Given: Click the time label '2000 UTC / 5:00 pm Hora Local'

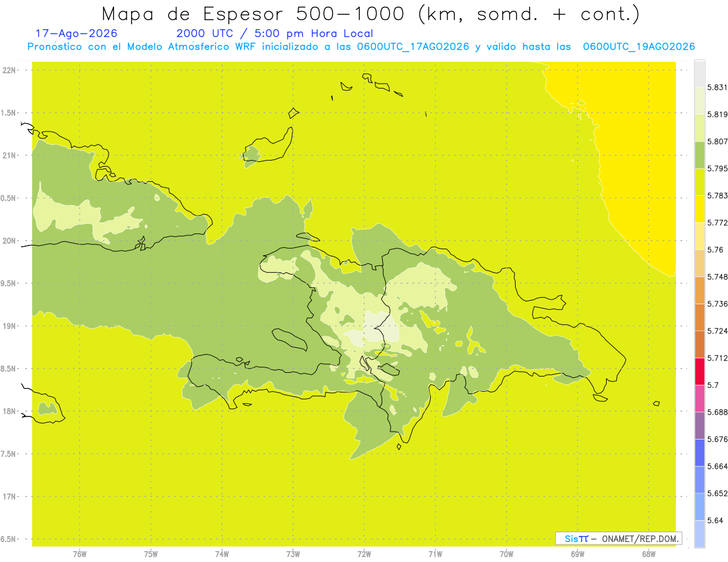Looking at the screenshot, I should click(x=275, y=33).
